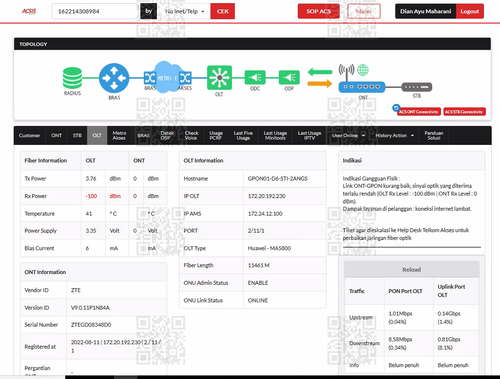Click the Downstream Uplink value 0.81Gbps
500x379 pixels.
pos(449,339)
